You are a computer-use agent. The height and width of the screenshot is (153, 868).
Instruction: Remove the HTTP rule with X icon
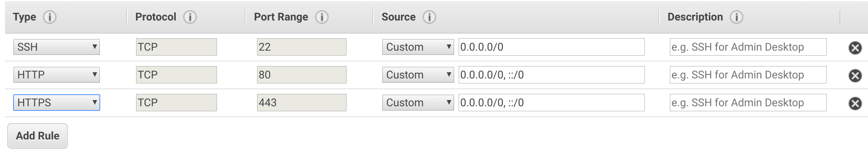click(x=855, y=75)
